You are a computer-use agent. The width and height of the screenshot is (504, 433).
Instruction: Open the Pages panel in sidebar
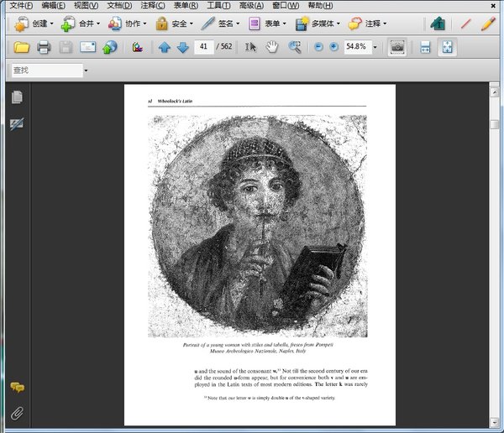pos(17,97)
